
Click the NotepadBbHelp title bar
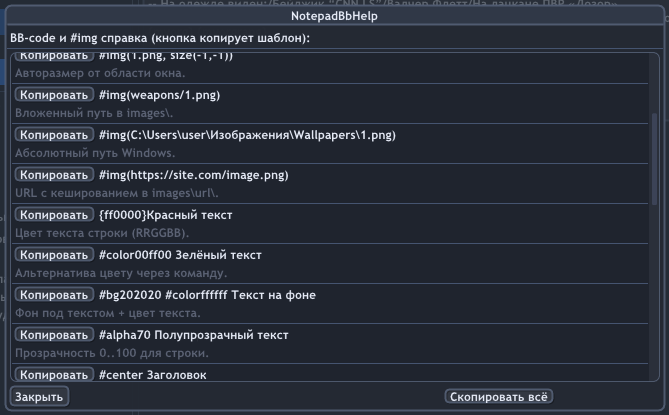pos(334,17)
